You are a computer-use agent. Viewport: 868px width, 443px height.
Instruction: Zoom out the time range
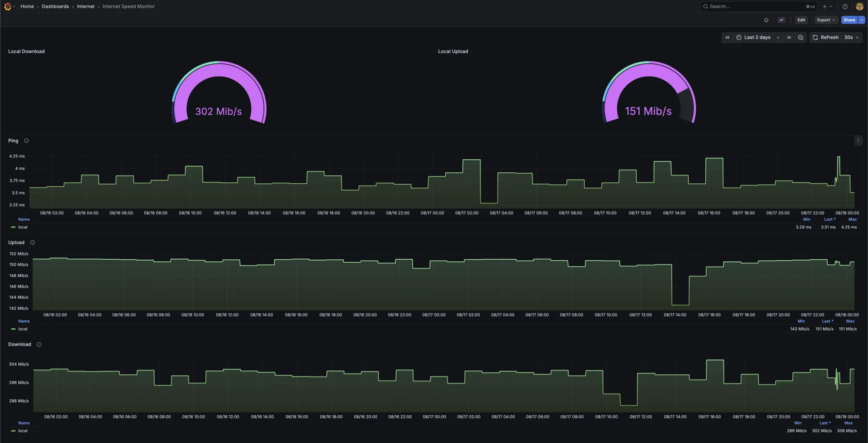point(800,37)
